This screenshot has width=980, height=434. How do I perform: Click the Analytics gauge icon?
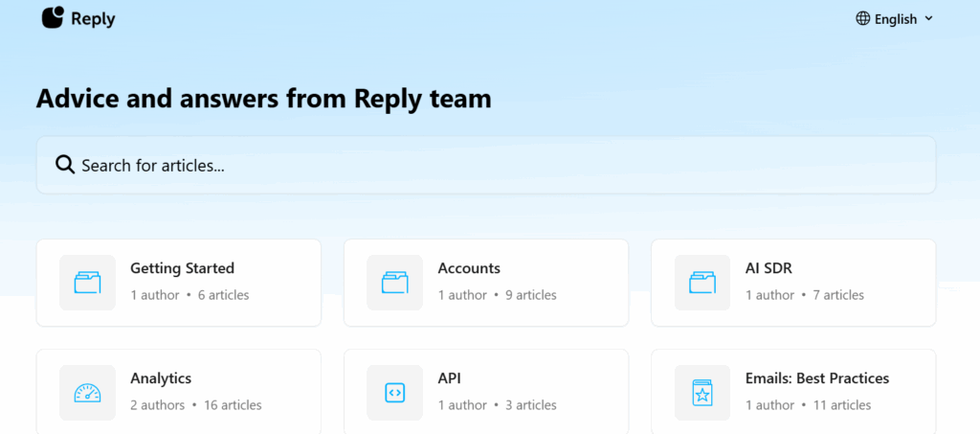87,393
